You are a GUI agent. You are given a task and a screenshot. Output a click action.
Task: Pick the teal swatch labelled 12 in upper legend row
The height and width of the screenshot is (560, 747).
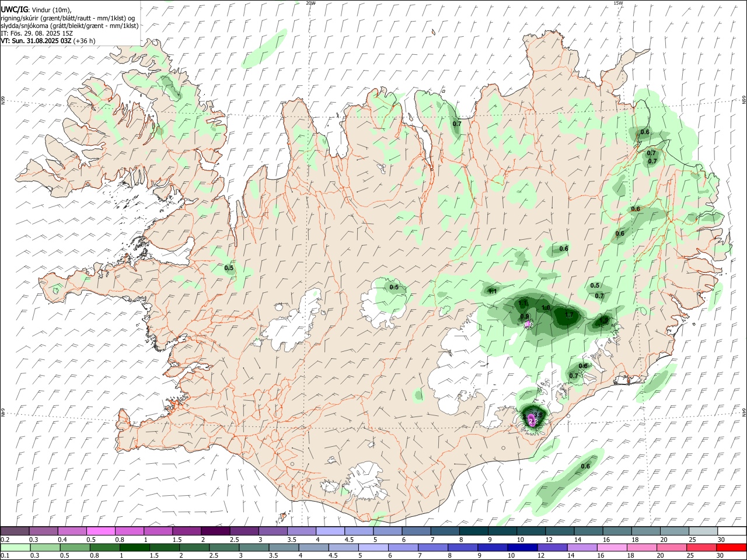pos(558,531)
